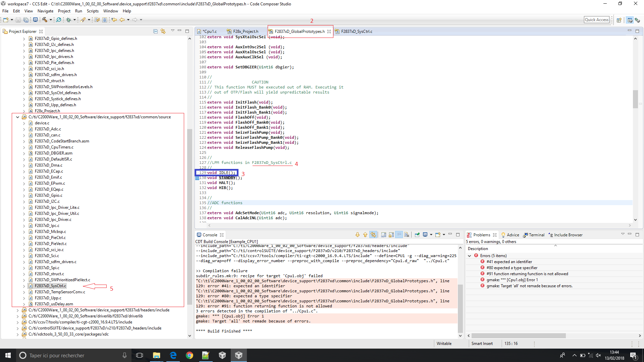
Task: Toggle Link with Editor in Project Explorer
Action: click(163, 31)
